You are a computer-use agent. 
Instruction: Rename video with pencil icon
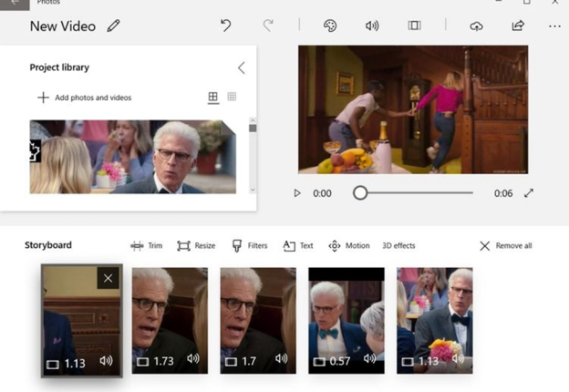point(114,26)
